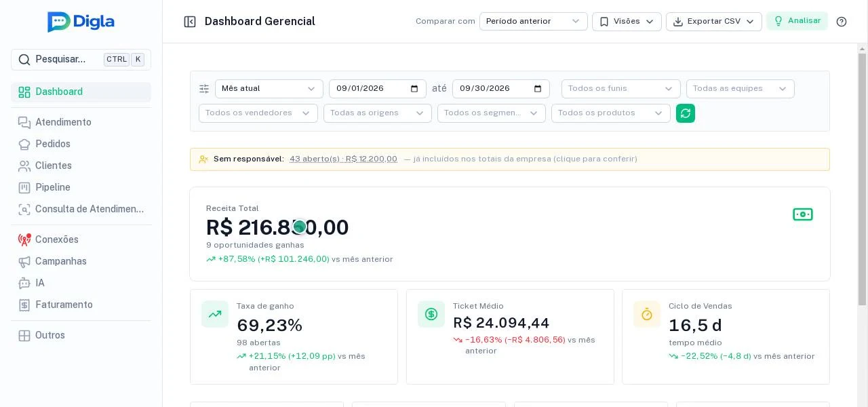Click the Comparar com label
The height and width of the screenshot is (407, 868).
446,22
